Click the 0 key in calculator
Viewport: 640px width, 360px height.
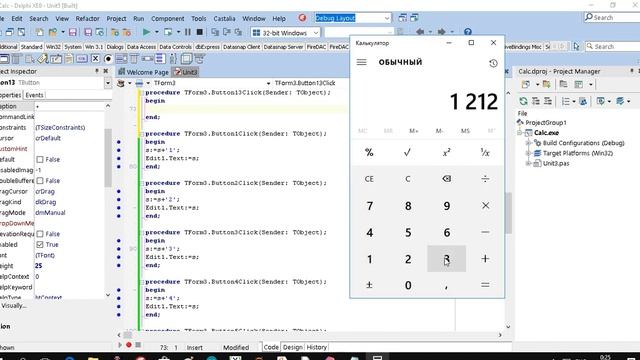407,285
